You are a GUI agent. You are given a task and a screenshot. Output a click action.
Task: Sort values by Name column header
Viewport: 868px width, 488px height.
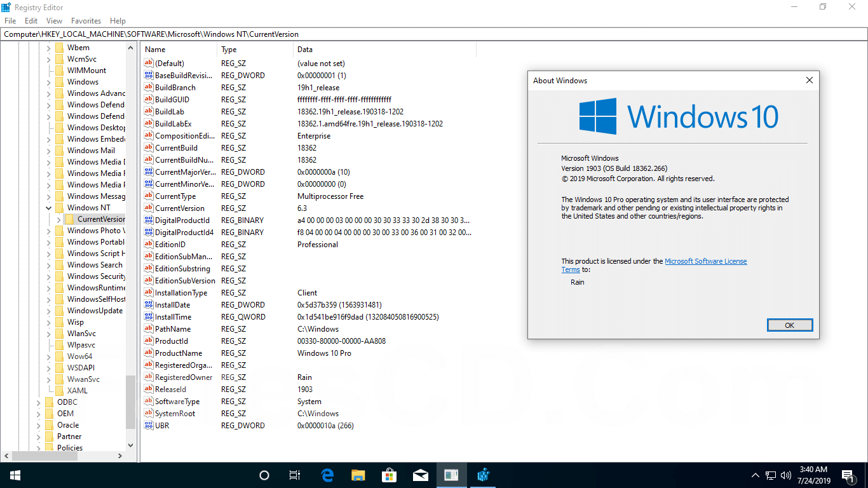(x=179, y=50)
